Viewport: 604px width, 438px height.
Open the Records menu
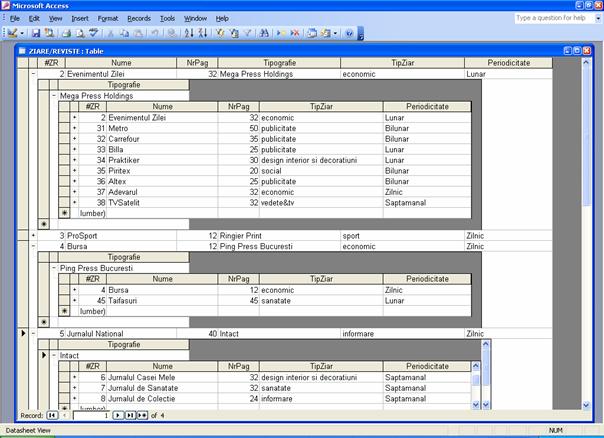pyautogui.click(x=139, y=18)
